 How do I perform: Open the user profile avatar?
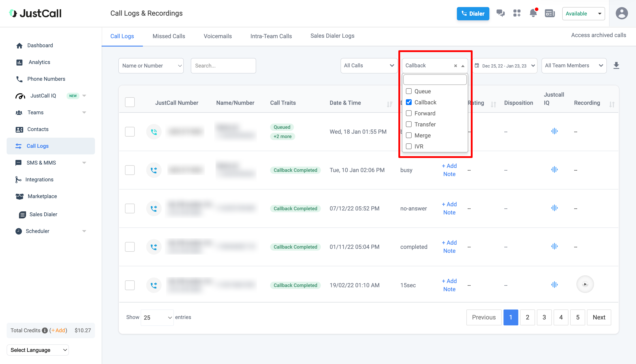[622, 13]
